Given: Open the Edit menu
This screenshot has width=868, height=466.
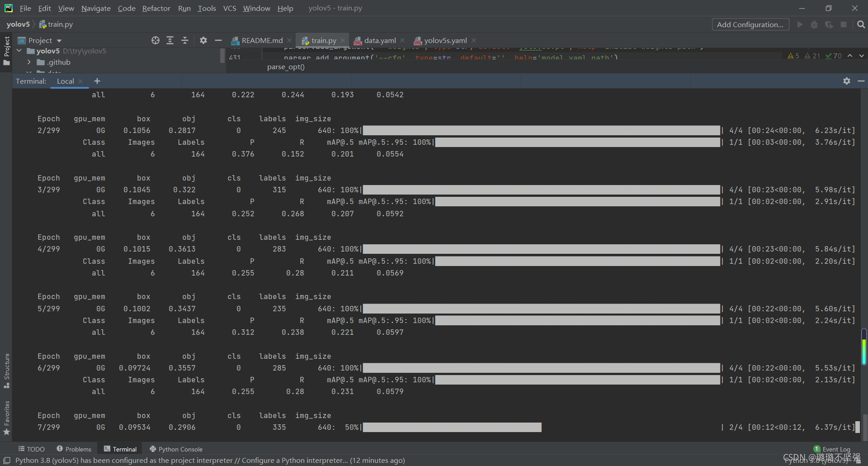Looking at the screenshot, I should tap(45, 8).
